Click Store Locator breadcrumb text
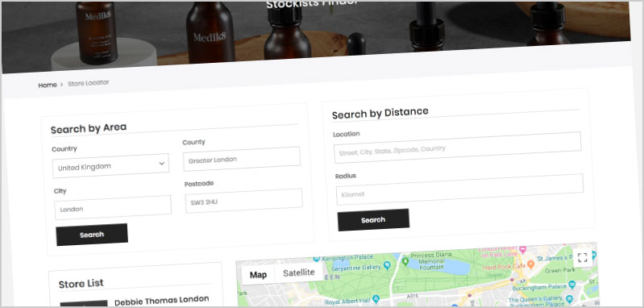 [89, 83]
